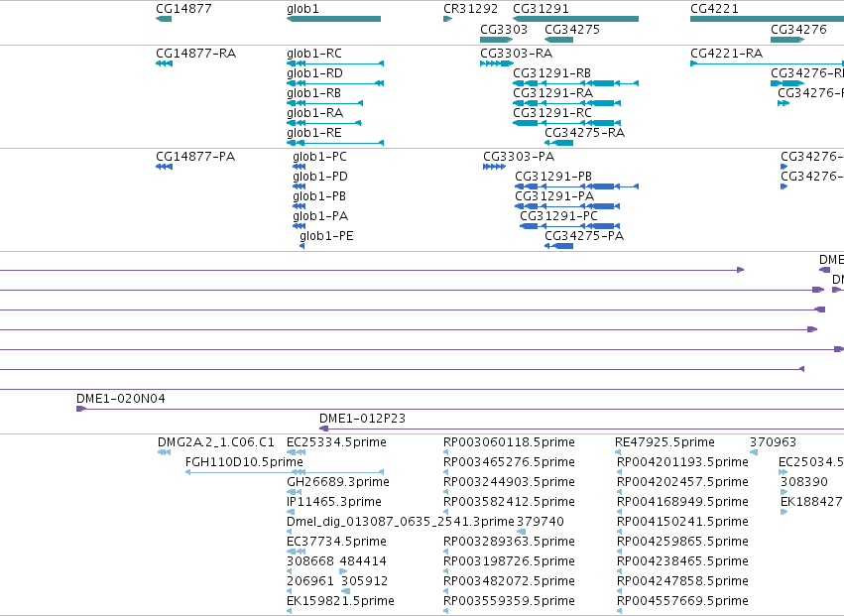Click EST RP003482072.5prime
The width and height of the screenshot is (844, 616).
click(509, 582)
